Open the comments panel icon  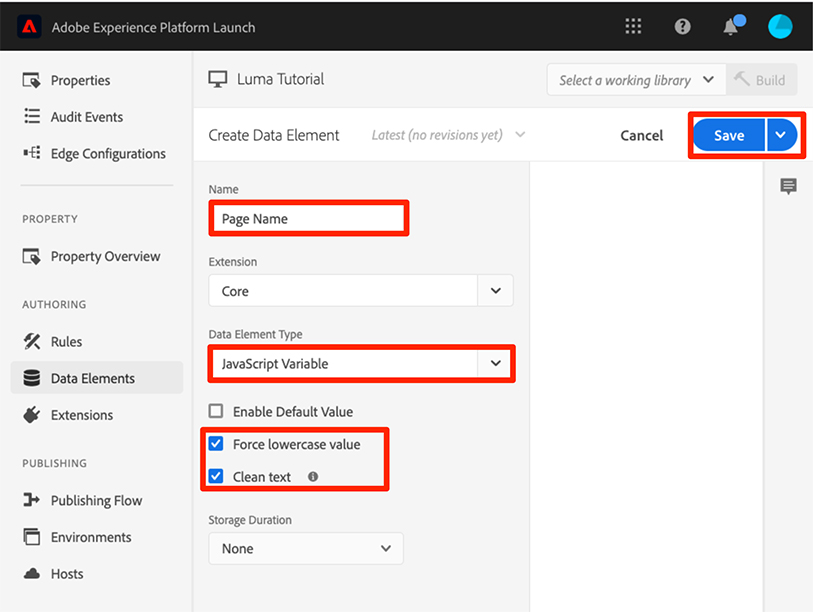[x=788, y=186]
